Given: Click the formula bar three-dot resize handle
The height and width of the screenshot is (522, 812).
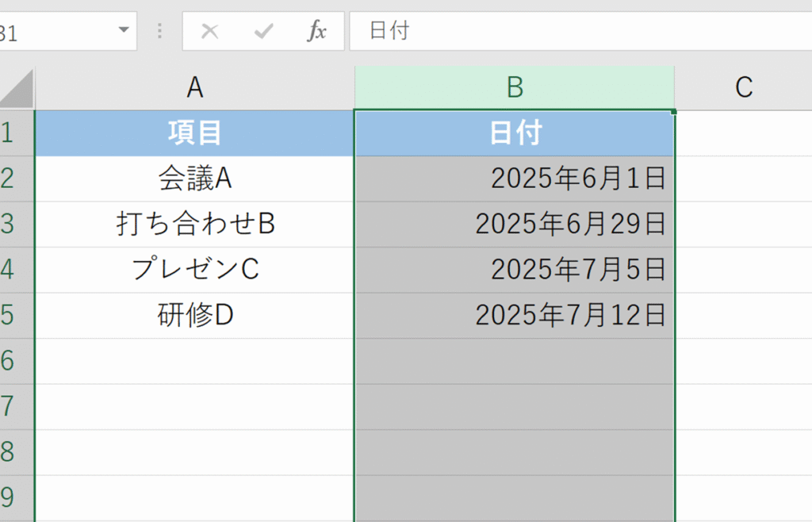Looking at the screenshot, I should (x=160, y=32).
